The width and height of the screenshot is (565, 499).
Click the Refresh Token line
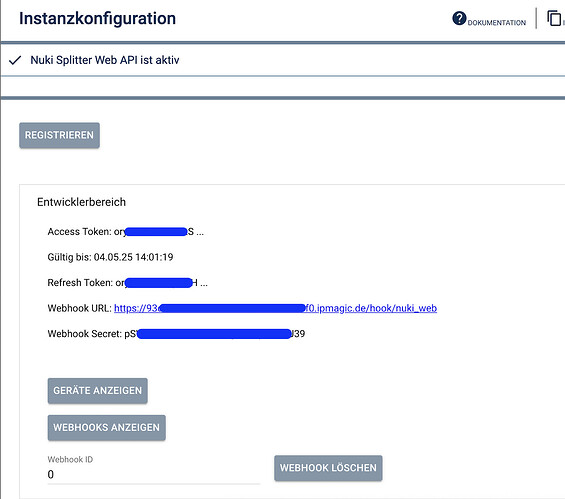[x=128, y=283]
